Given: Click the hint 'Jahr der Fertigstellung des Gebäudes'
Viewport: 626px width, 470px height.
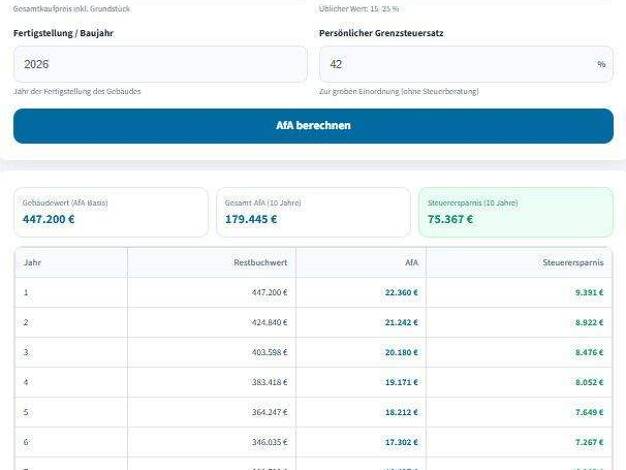Looking at the screenshot, I should 77,91.
